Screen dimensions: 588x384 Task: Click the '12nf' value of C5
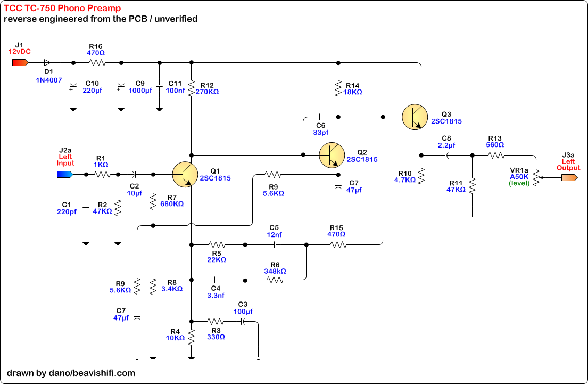[x=274, y=234]
